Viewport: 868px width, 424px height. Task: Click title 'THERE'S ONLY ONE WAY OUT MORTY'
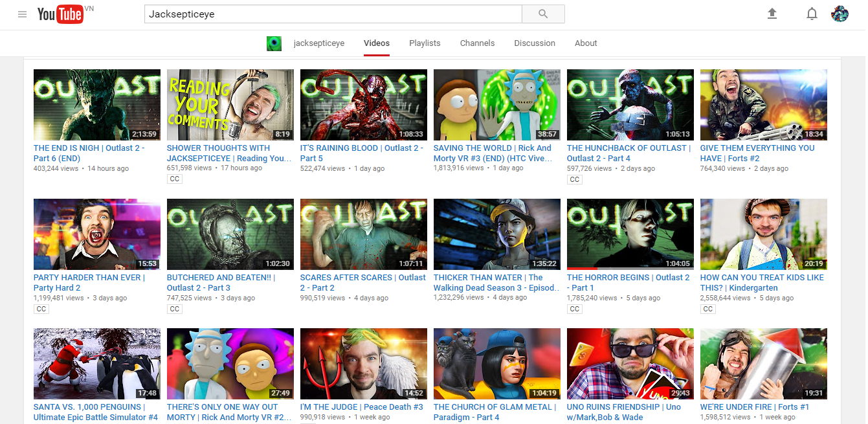(229, 412)
